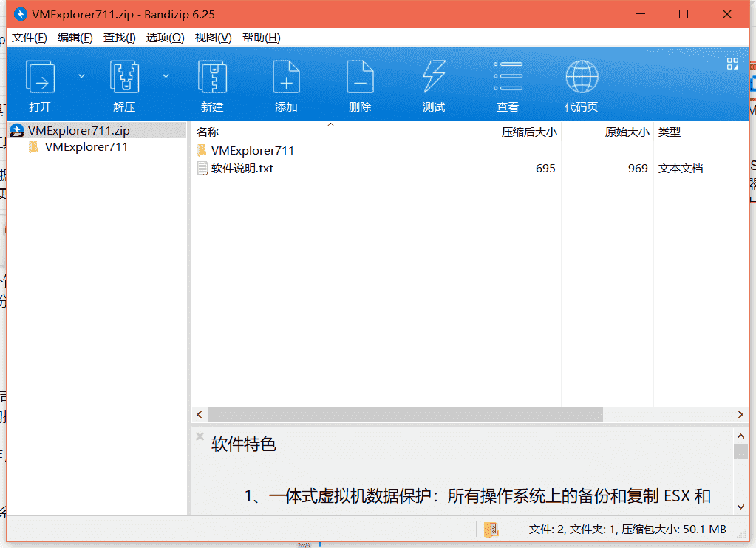This screenshot has height=548, width=756.
Task: Click the Add (添加) files icon
Action: 286,77
